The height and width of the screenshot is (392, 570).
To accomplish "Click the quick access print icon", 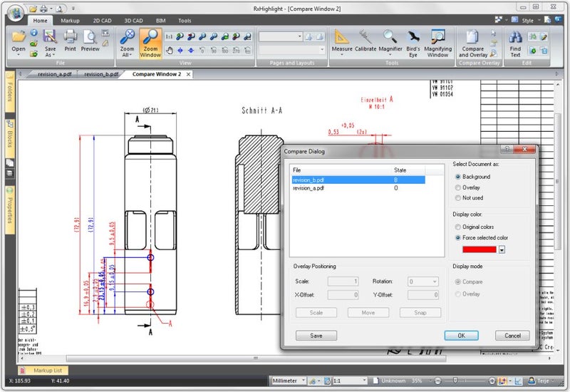I will (x=44, y=9).
